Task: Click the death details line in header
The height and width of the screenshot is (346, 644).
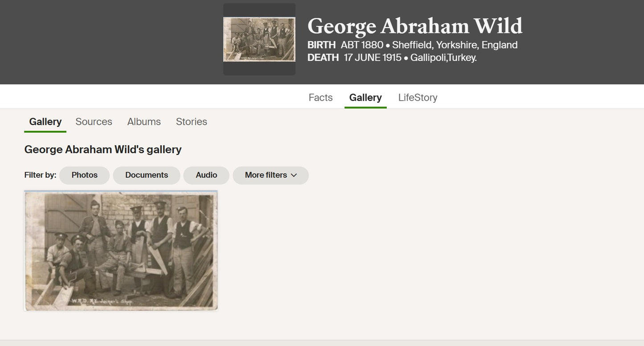Action: (392, 57)
